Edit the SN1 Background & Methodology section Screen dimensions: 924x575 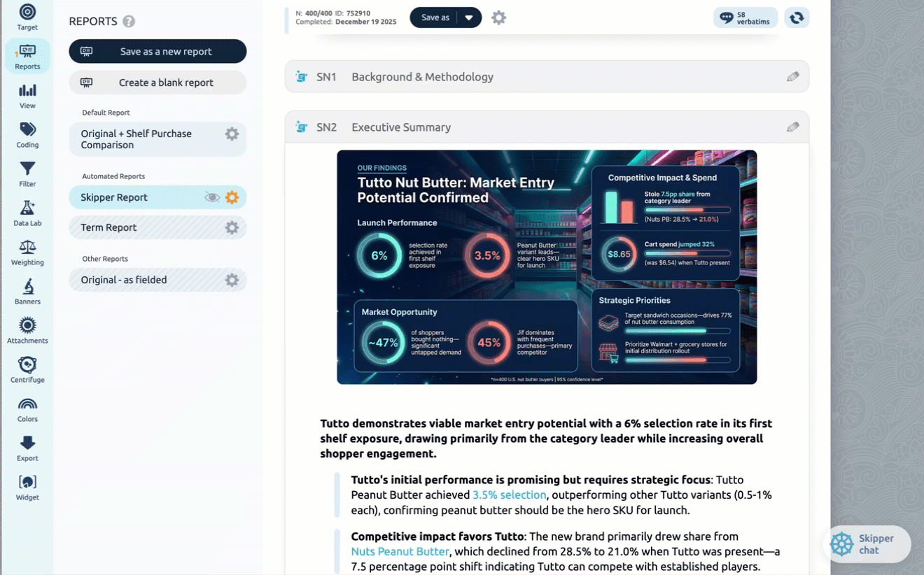(792, 77)
